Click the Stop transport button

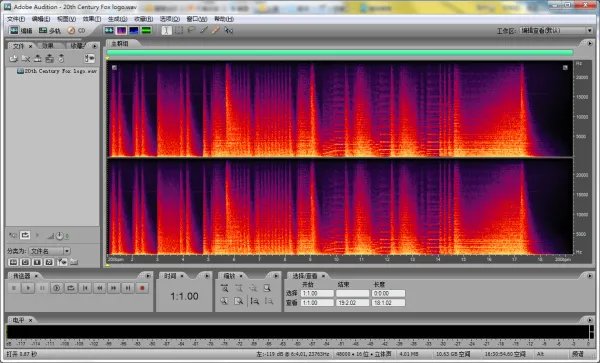14,288
